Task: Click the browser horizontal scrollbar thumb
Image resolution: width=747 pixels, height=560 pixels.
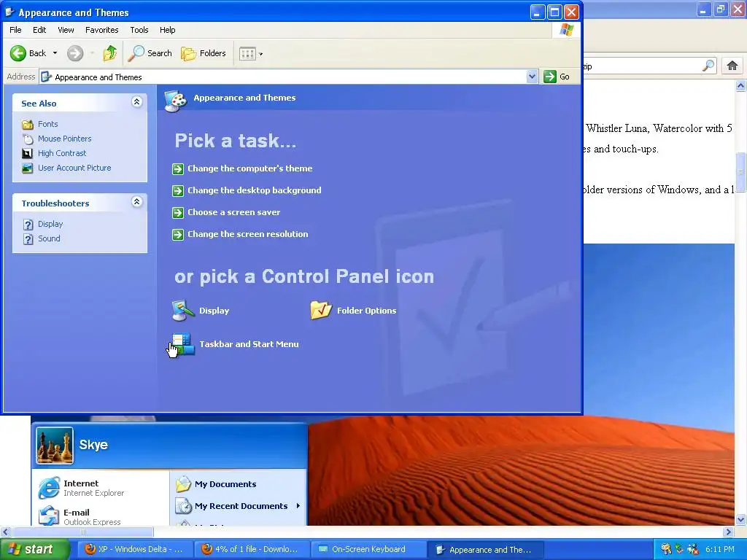Action: [83, 532]
